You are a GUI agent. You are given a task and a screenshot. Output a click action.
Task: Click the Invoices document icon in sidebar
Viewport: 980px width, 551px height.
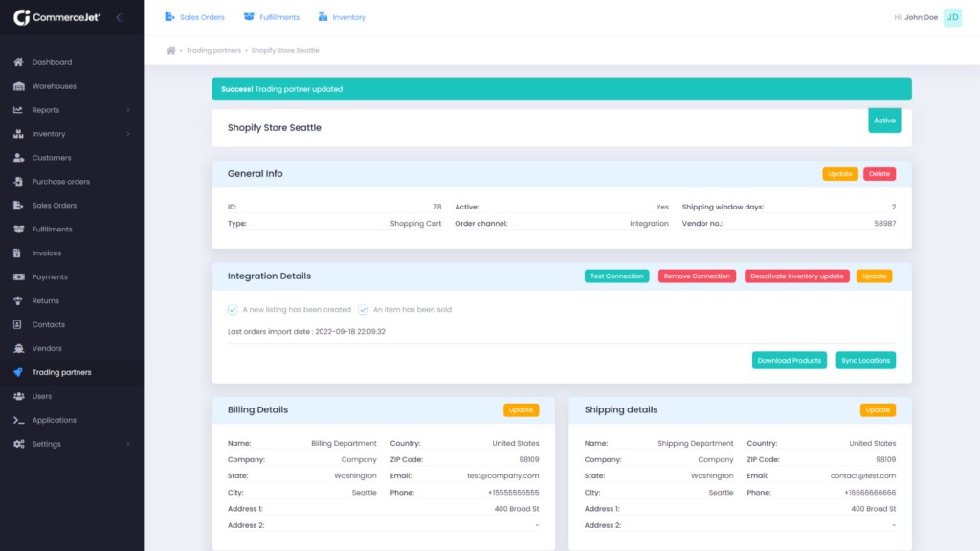(x=17, y=253)
